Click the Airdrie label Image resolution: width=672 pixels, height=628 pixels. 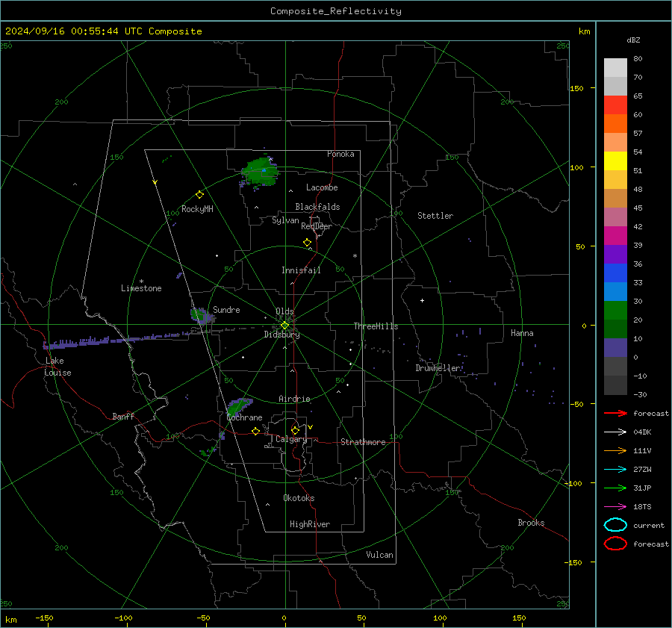(294, 399)
